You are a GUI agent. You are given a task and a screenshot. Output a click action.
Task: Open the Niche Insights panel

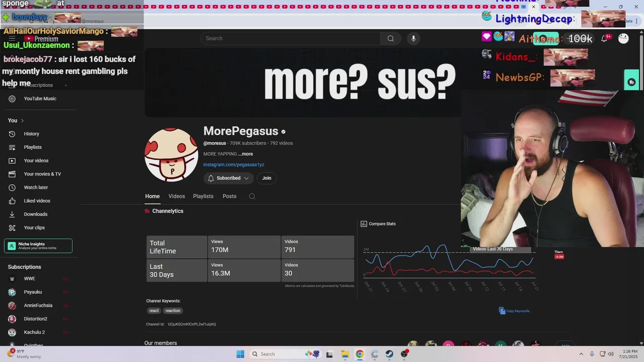coord(38,246)
